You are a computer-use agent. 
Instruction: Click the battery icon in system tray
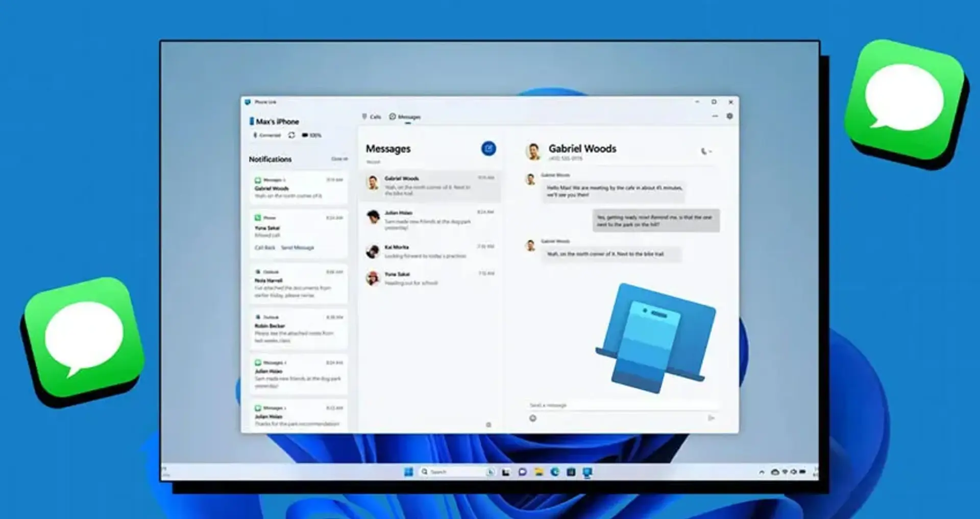pos(802,473)
